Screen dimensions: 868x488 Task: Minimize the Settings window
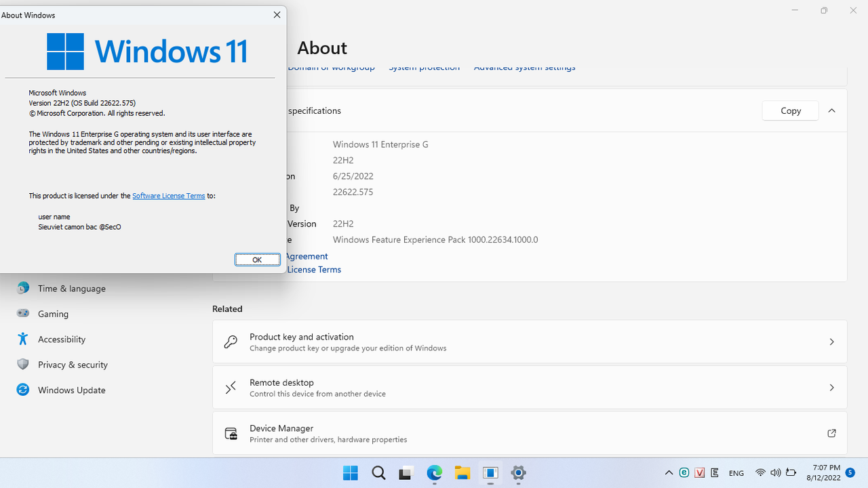pyautogui.click(x=795, y=10)
